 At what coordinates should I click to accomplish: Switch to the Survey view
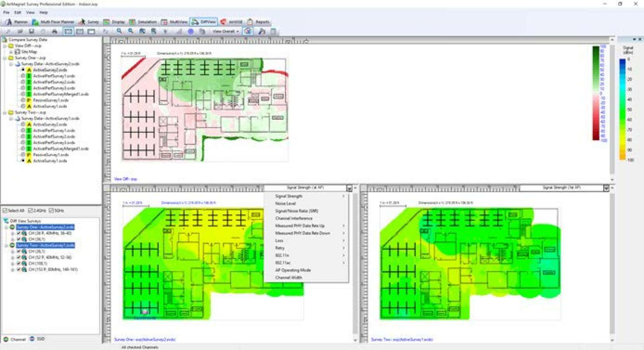point(89,22)
